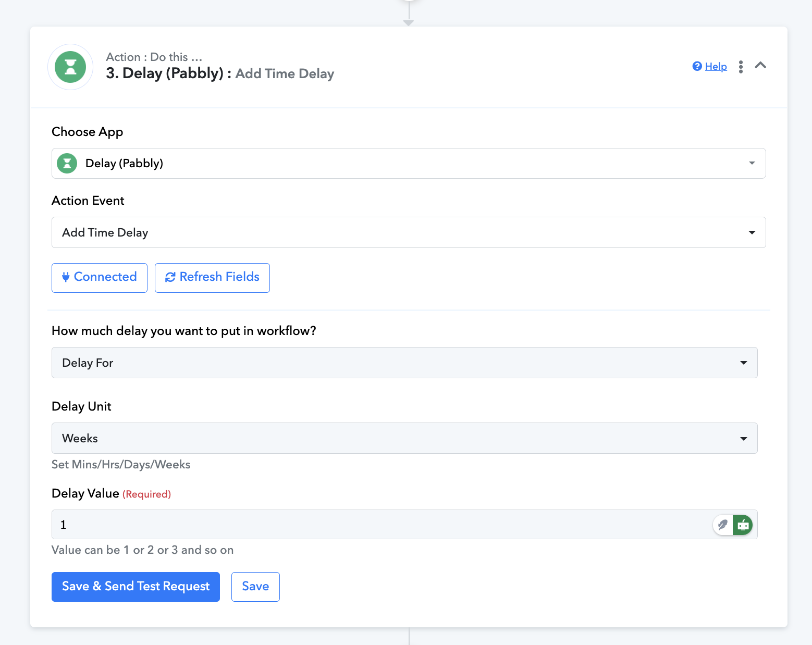Open the Choose App dropdown
Viewport: 812px width, 645px height.
tap(409, 164)
